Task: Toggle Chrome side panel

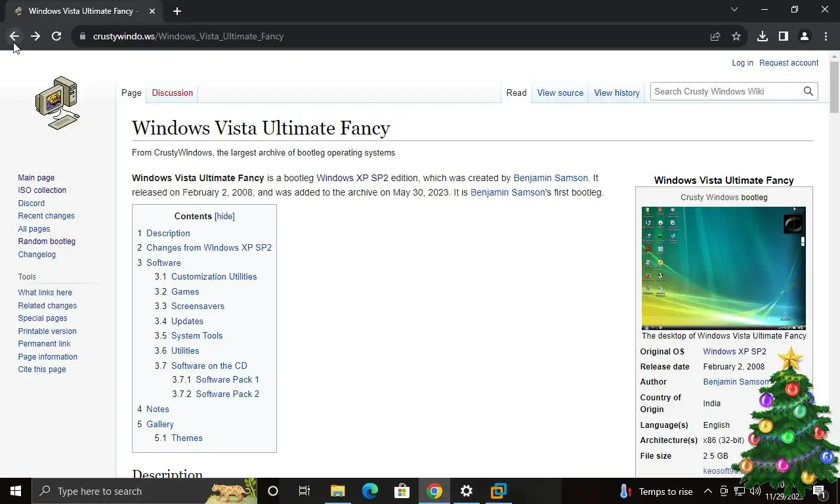Action: point(784,36)
